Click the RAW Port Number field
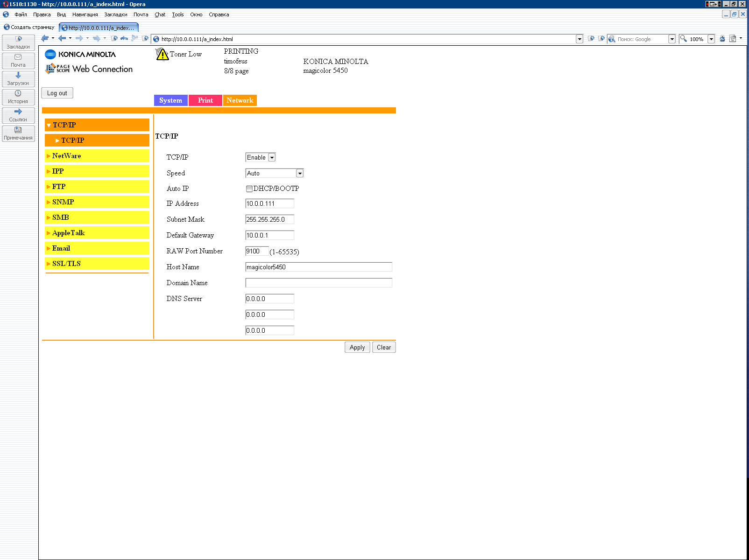 (x=257, y=251)
